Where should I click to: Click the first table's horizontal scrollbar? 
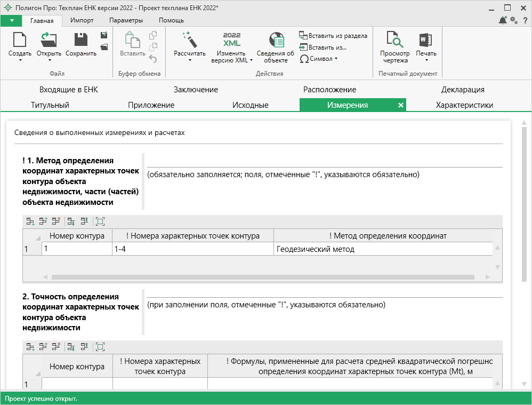click(263, 277)
